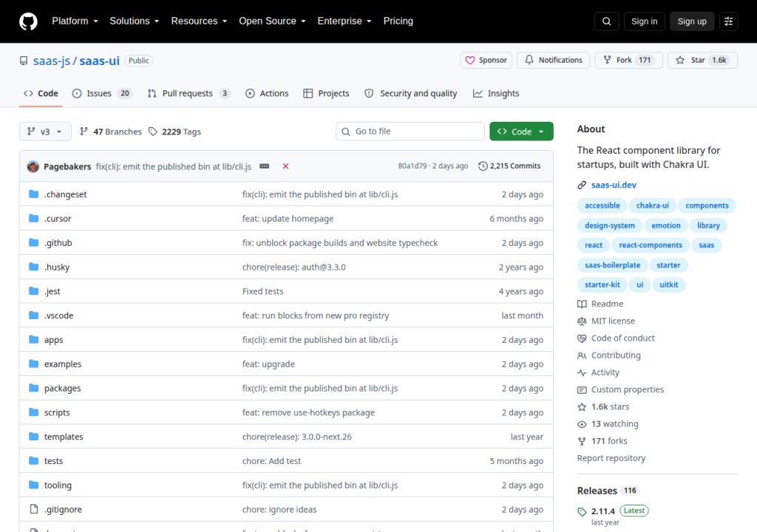Star the repository with Star button
This screenshot has width=757, height=532.
(702, 61)
